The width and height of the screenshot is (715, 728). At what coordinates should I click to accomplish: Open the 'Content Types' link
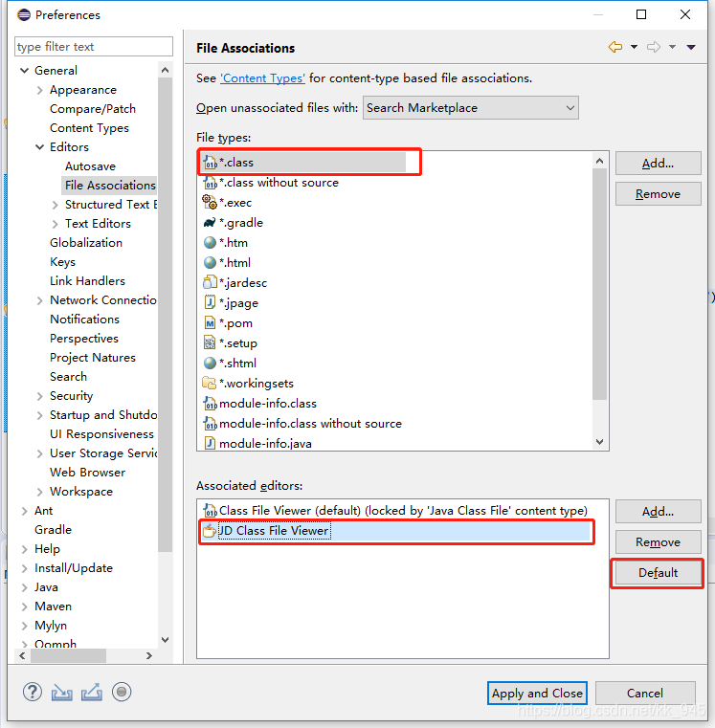click(x=262, y=78)
